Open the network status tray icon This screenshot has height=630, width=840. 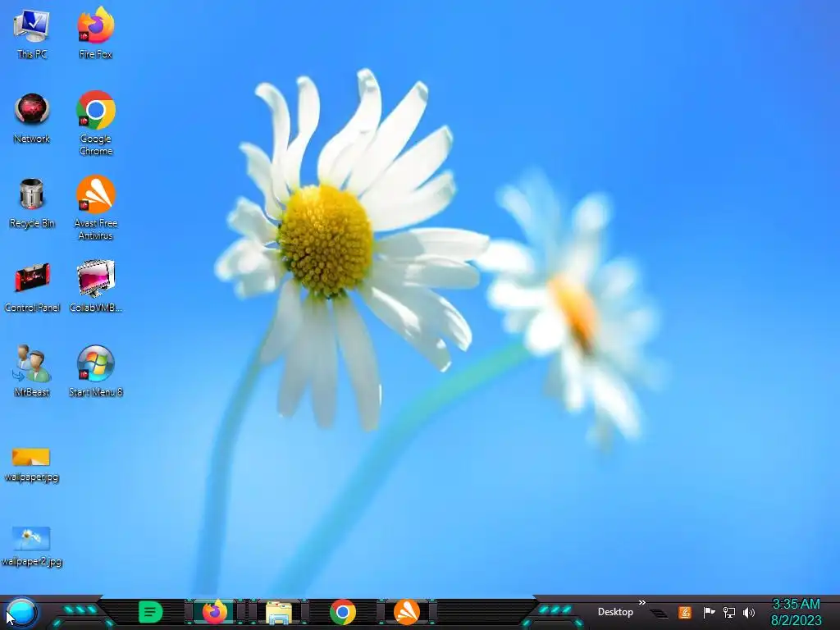pyautogui.click(x=729, y=612)
